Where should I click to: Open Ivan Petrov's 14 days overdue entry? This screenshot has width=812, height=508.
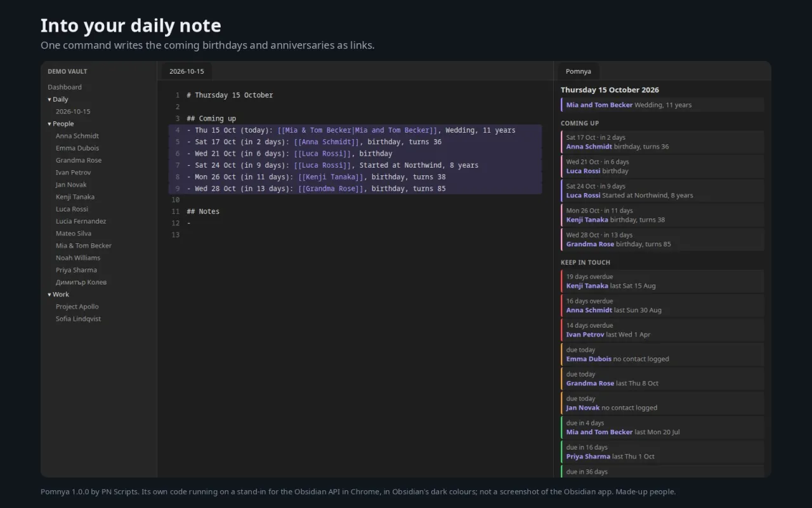pos(662,330)
